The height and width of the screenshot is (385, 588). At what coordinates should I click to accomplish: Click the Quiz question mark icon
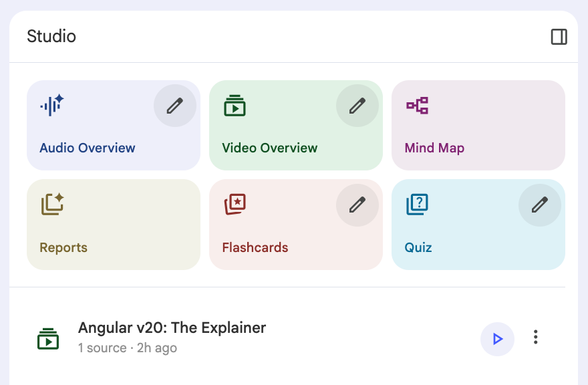pyautogui.click(x=417, y=204)
